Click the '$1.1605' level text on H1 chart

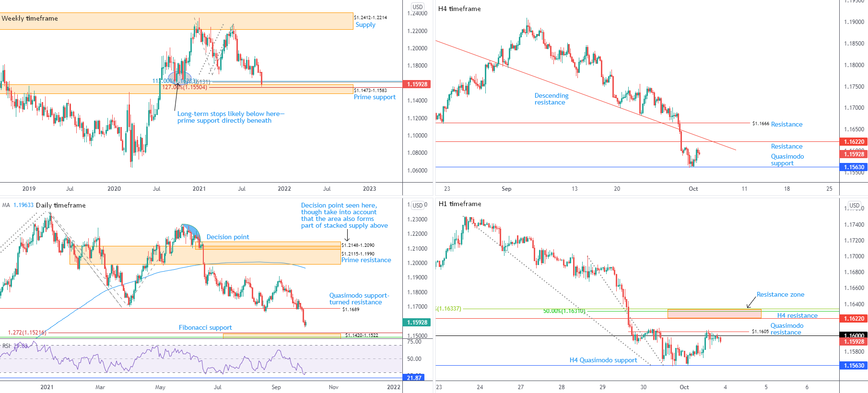click(x=760, y=331)
